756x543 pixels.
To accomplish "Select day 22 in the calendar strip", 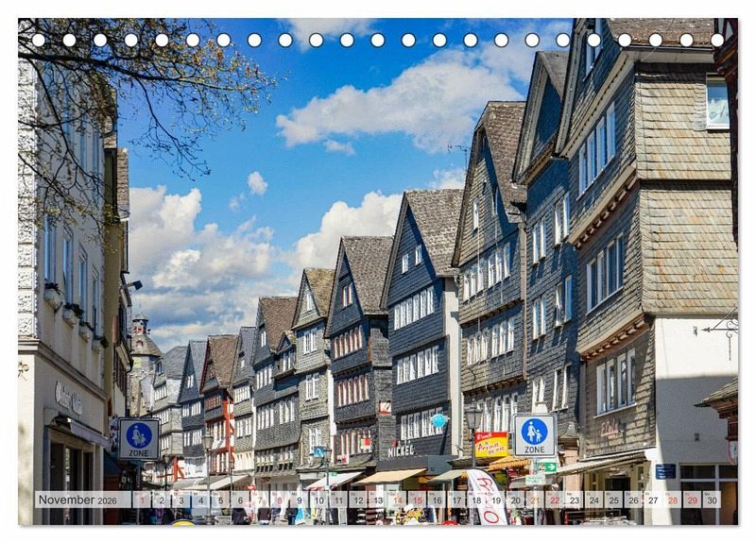I will click(x=555, y=500).
